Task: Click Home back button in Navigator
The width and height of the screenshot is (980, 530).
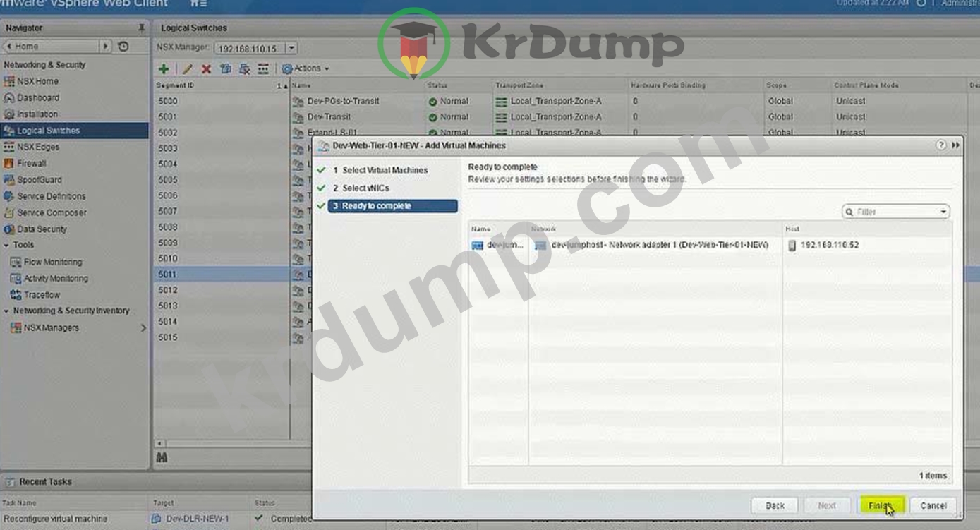Action: pyautogui.click(x=51, y=46)
